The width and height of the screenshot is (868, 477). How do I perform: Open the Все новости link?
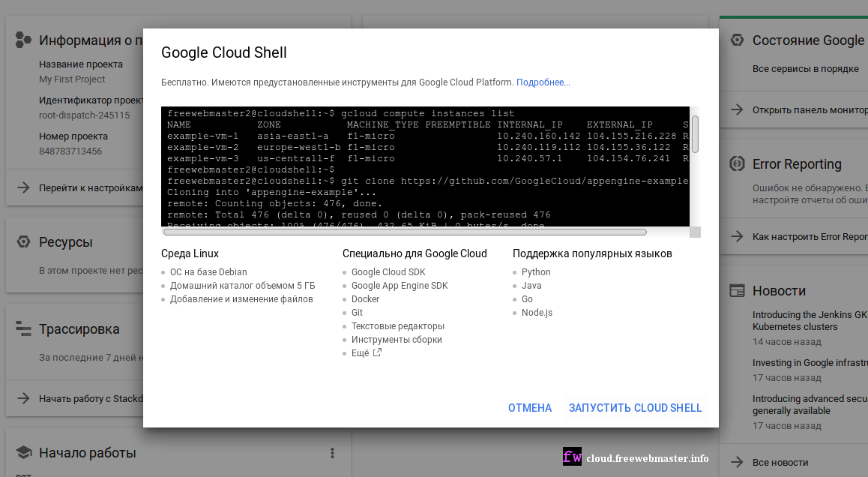(x=780, y=462)
